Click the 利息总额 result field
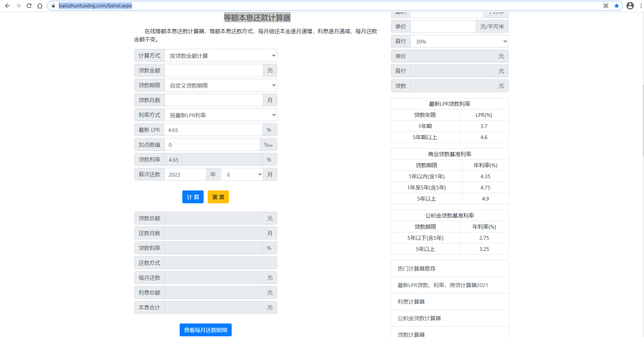The width and height of the screenshot is (644, 338). (x=214, y=293)
